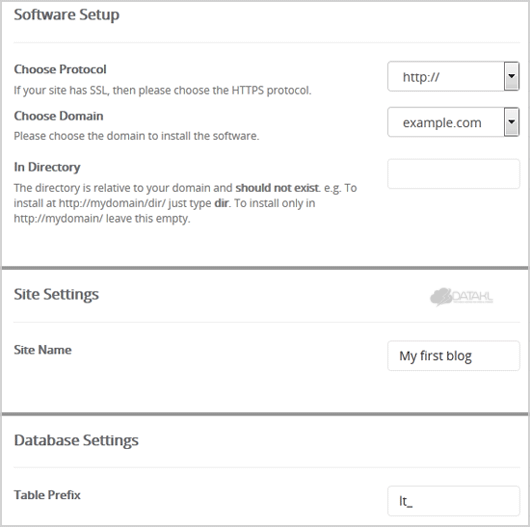The width and height of the screenshot is (530, 527).
Task: Click the Database Settings heading
Action: (76, 440)
